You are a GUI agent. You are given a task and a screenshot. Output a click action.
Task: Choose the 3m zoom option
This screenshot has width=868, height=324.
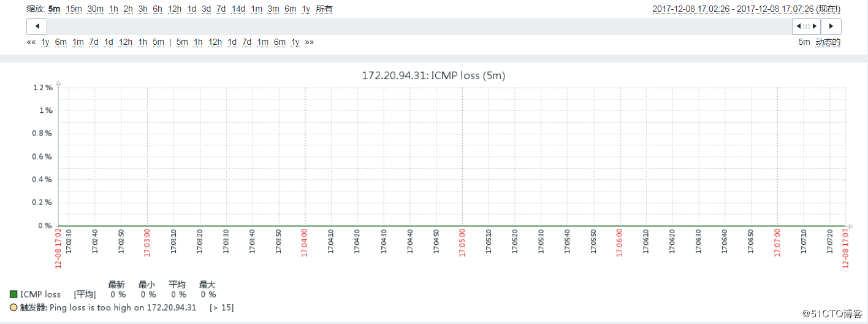(273, 9)
